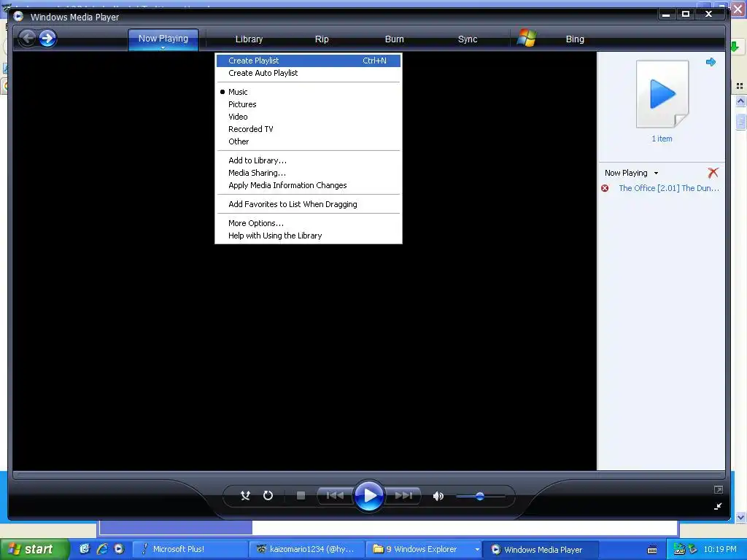Switch to the Library tab
This screenshot has height=560, width=747.
[249, 39]
